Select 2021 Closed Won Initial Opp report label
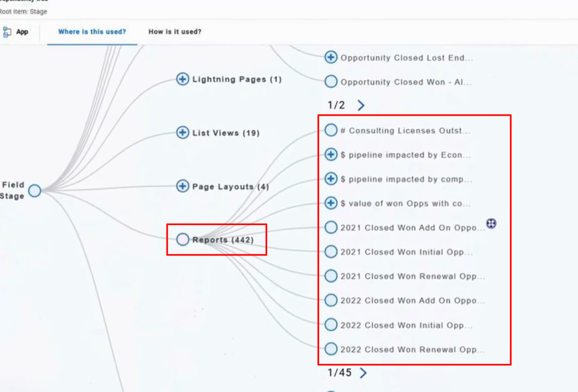The width and height of the screenshot is (578, 392). 406,252
